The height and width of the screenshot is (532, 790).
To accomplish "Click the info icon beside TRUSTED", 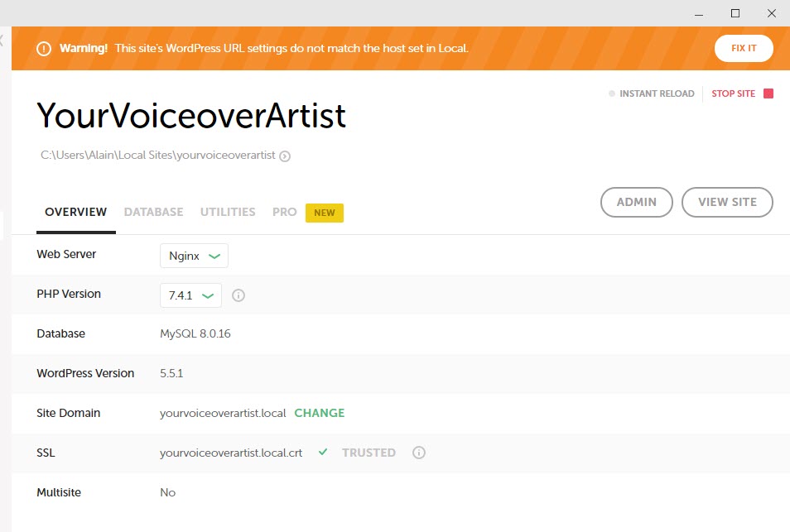I will pyautogui.click(x=419, y=453).
